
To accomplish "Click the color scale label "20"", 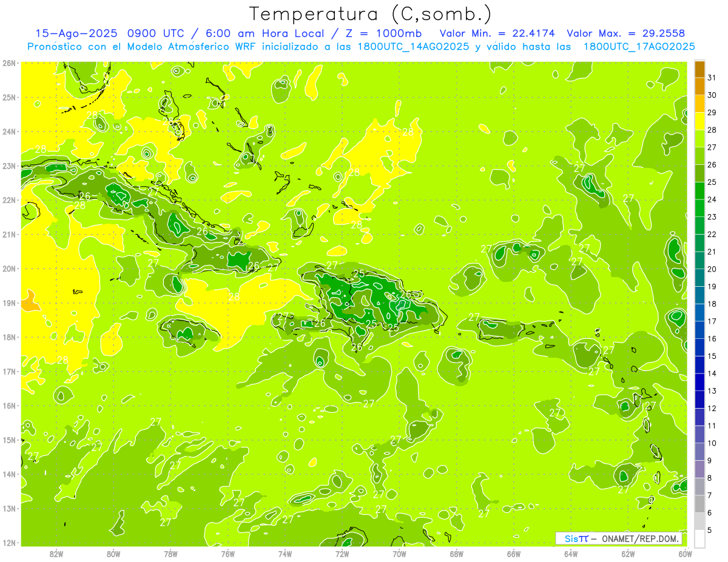I will tap(712, 269).
